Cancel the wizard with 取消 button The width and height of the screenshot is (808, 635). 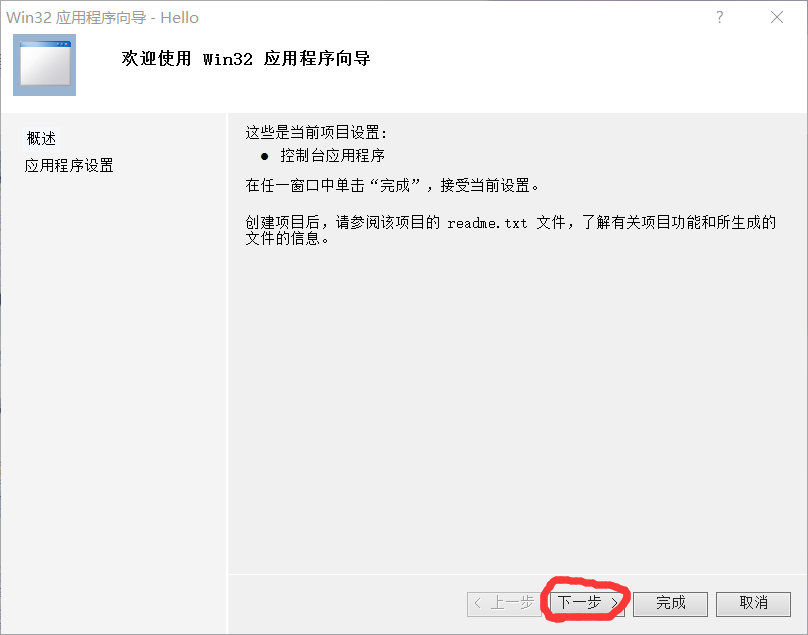[x=753, y=604]
